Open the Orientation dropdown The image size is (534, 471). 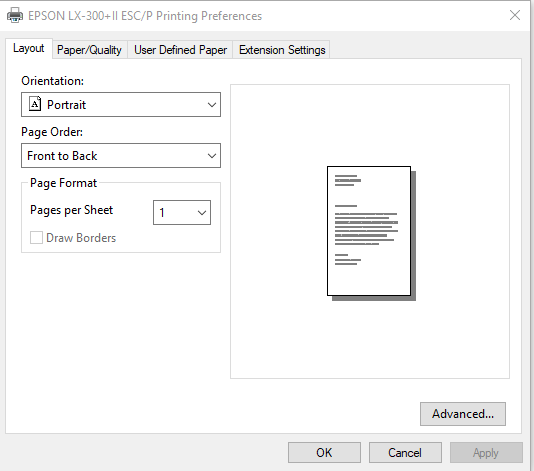(121, 105)
